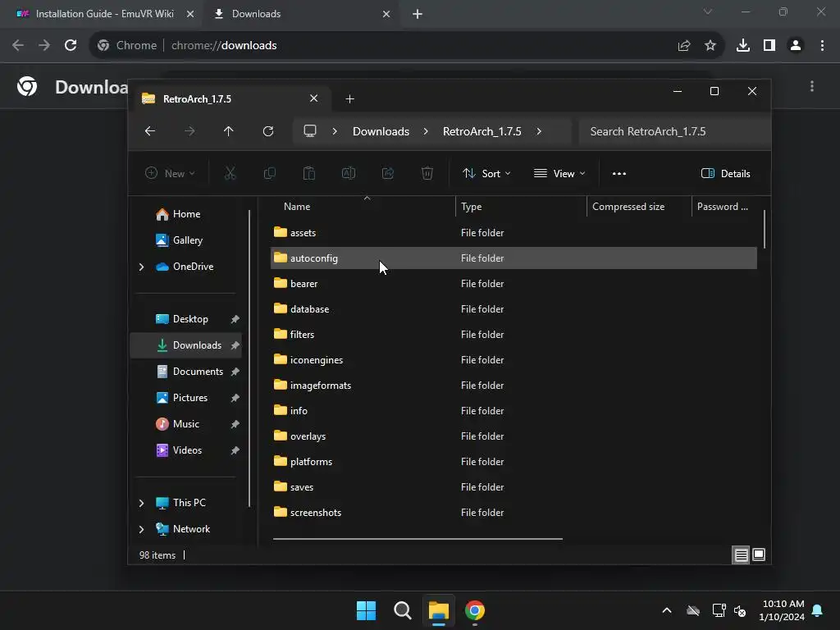Open Music from the navigation pane
Screen dimensions: 840x630
(185, 424)
